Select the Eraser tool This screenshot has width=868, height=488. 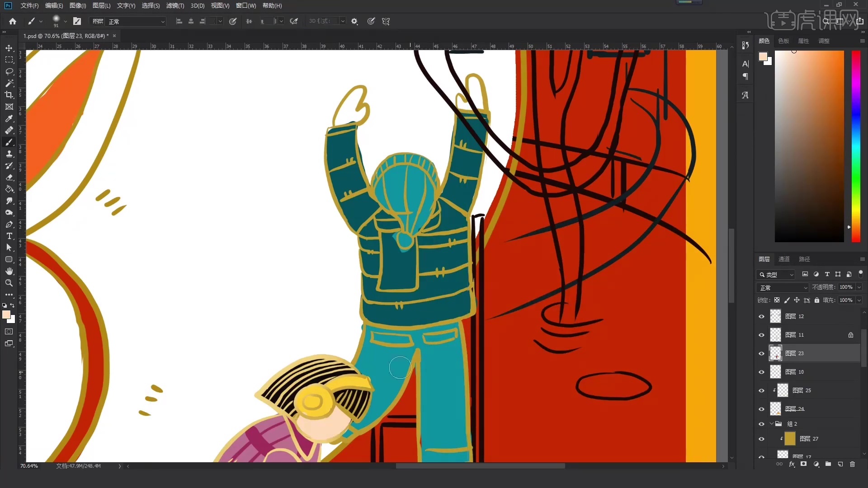(9, 177)
